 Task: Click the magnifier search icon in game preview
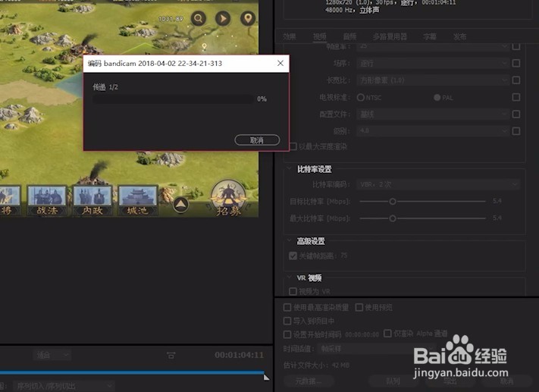(199, 18)
